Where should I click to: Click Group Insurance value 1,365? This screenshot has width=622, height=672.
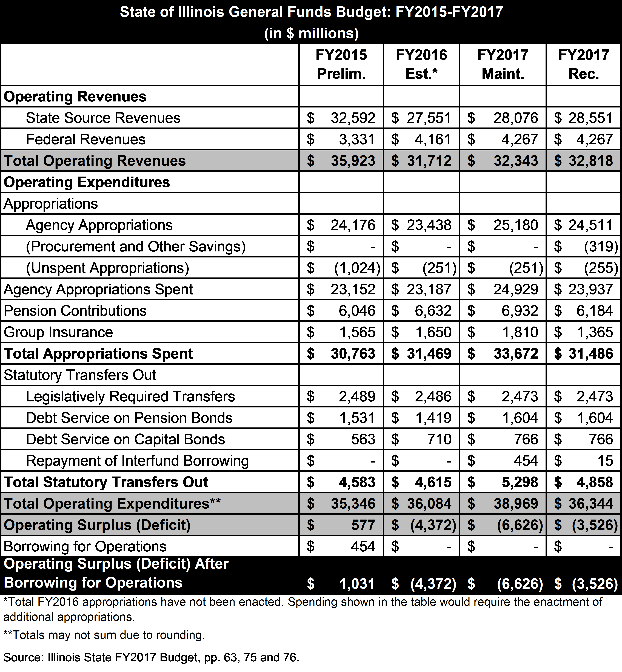pyautogui.click(x=595, y=332)
